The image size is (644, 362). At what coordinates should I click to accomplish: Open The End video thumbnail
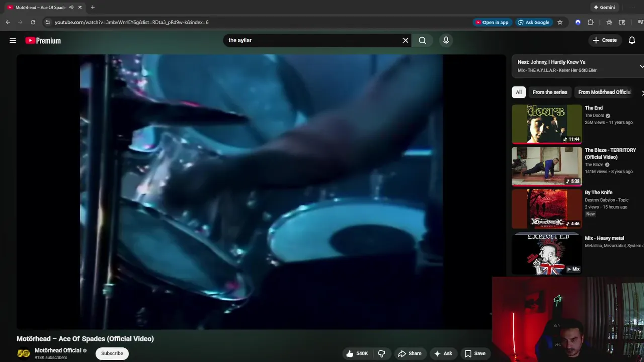[x=546, y=124]
